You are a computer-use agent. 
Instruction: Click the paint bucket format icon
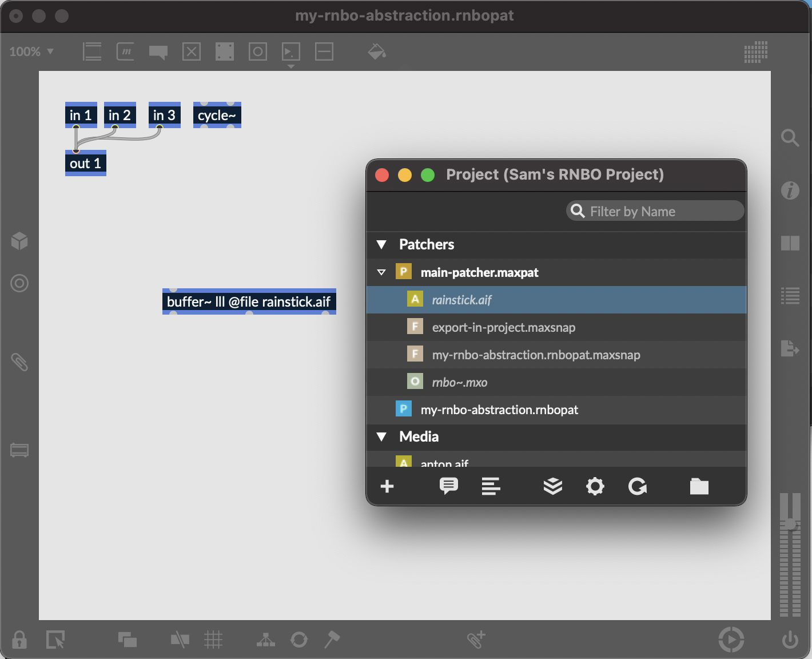point(376,51)
